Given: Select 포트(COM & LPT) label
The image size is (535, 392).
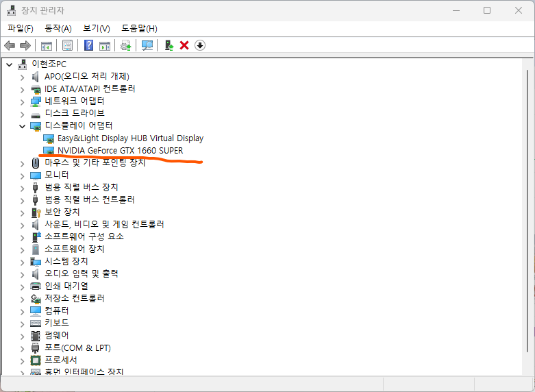Looking at the screenshot, I should tap(78, 348).
